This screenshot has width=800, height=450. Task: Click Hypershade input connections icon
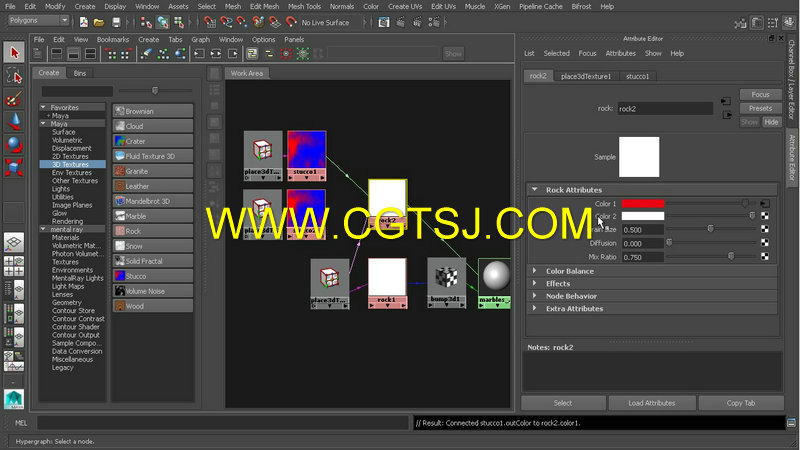(x=199, y=53)
